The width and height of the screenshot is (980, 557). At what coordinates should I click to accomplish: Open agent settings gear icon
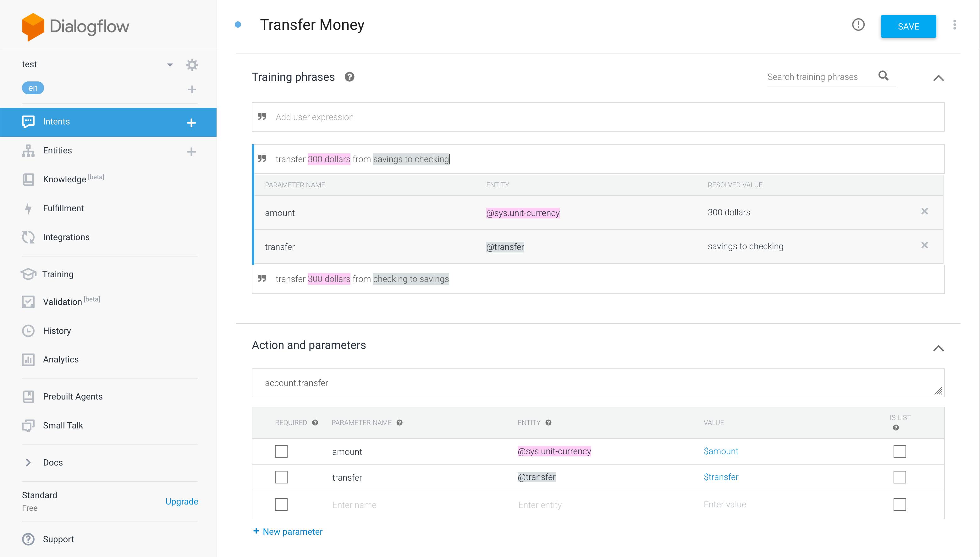(192, 65)
